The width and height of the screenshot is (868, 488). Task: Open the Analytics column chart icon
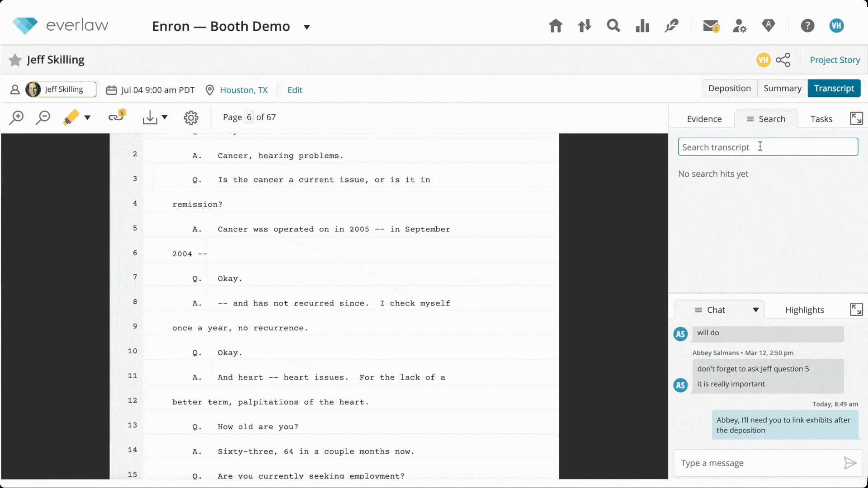point(642,26)
